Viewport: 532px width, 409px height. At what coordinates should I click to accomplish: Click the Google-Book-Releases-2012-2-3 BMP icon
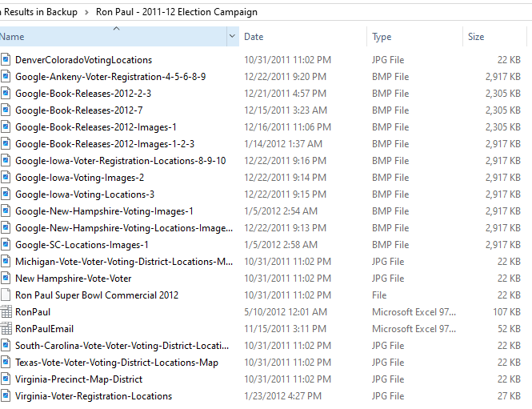5,94
